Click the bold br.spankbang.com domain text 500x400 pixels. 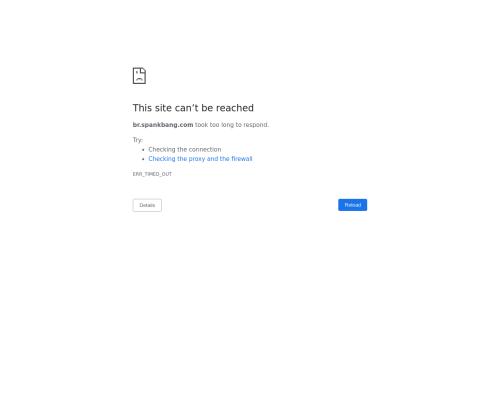(x=163, y=125)
